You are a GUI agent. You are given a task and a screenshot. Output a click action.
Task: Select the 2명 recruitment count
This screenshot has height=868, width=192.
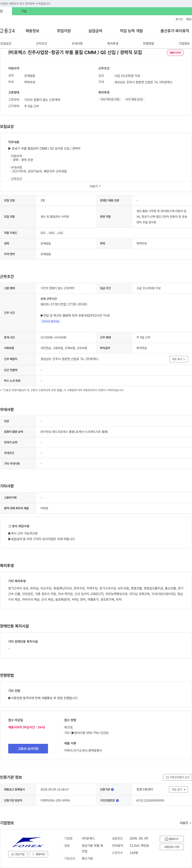[x=43, y=200]
